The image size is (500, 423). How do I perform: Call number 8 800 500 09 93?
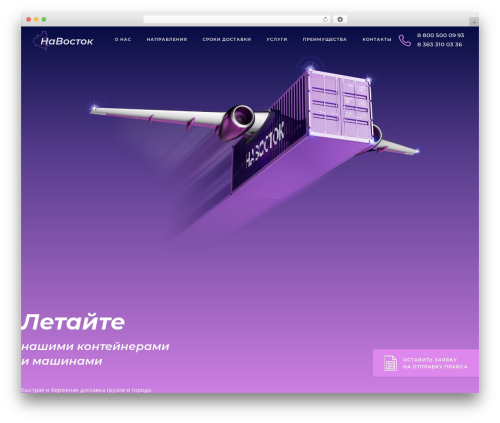point(440,35)
